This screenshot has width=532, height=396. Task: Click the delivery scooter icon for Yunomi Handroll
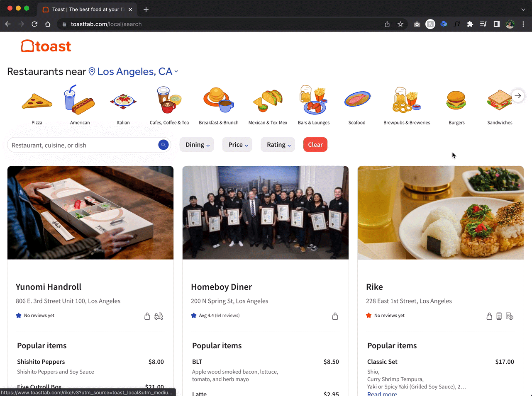(x=159, y=316)
